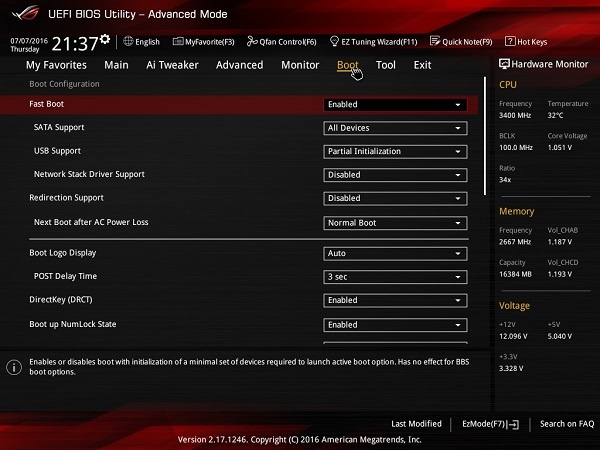The image size is (600, 450).
Task: Click the Capacity 16384 MB value
Action: pyautogui.click(x=515, y=274)
